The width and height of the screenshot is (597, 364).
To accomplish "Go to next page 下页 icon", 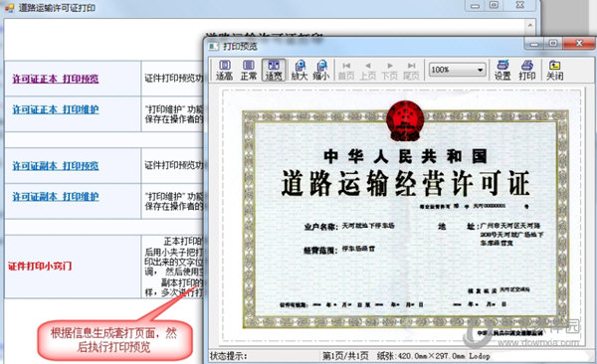I will coord(389,71).
